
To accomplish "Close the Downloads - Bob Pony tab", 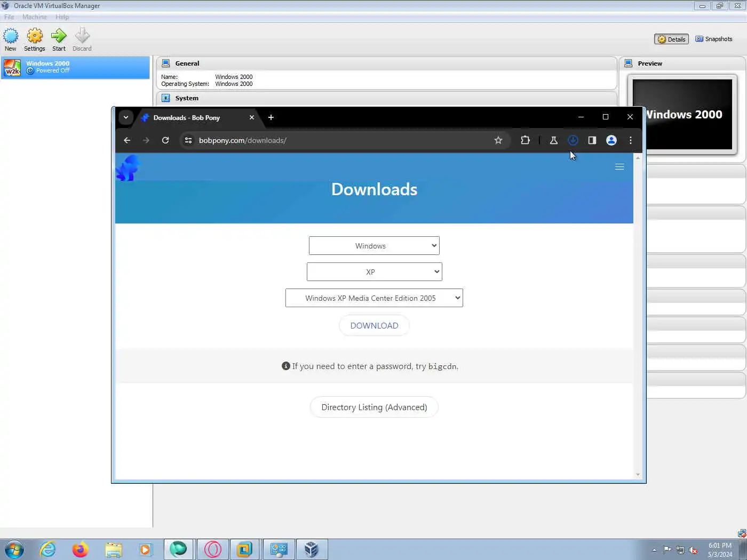I will [252, 117].
